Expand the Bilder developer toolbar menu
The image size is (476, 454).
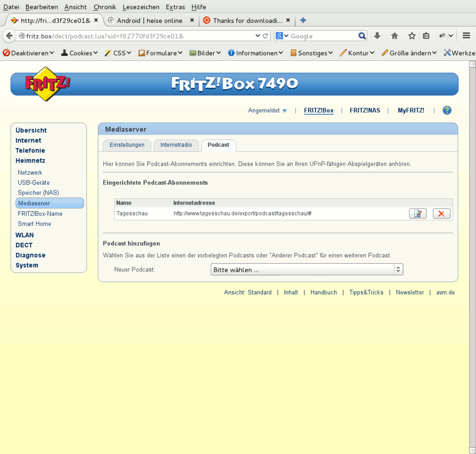205,53
